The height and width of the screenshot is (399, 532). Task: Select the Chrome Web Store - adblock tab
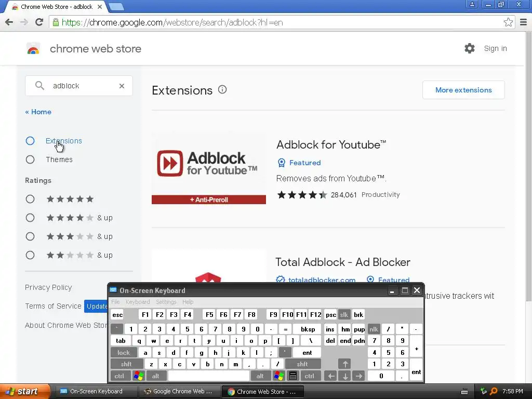(x=56, y=6)
